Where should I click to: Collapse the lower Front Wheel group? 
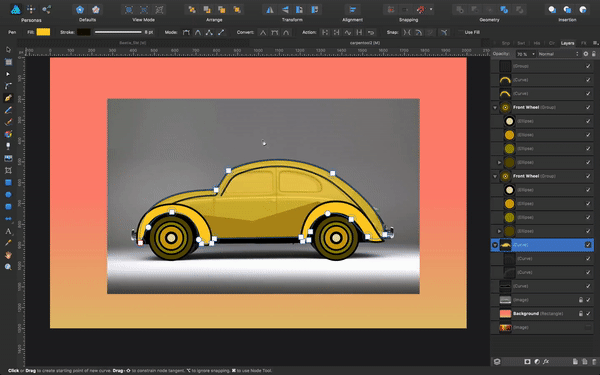click(495, 176)
